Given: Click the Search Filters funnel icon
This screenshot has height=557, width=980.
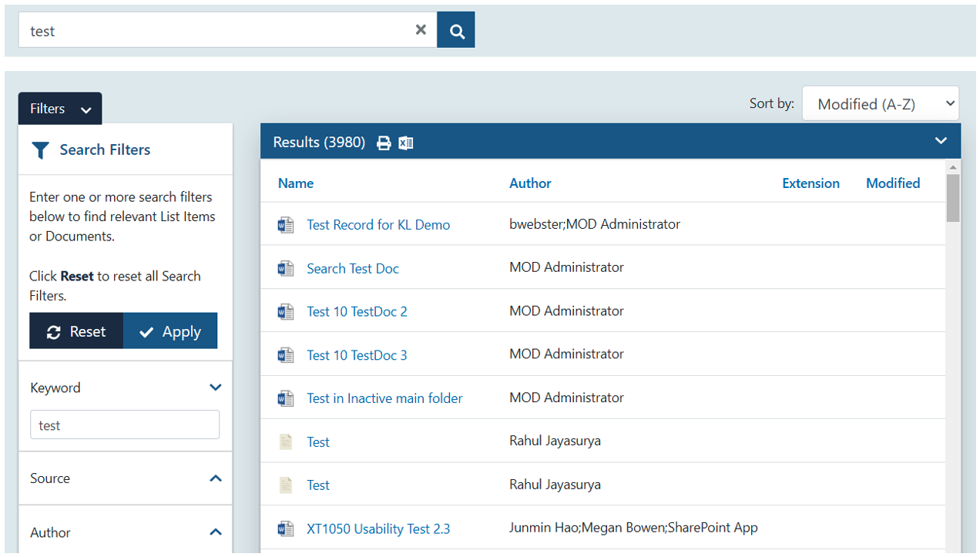Looking at the screenshot, I should point(41,150).
